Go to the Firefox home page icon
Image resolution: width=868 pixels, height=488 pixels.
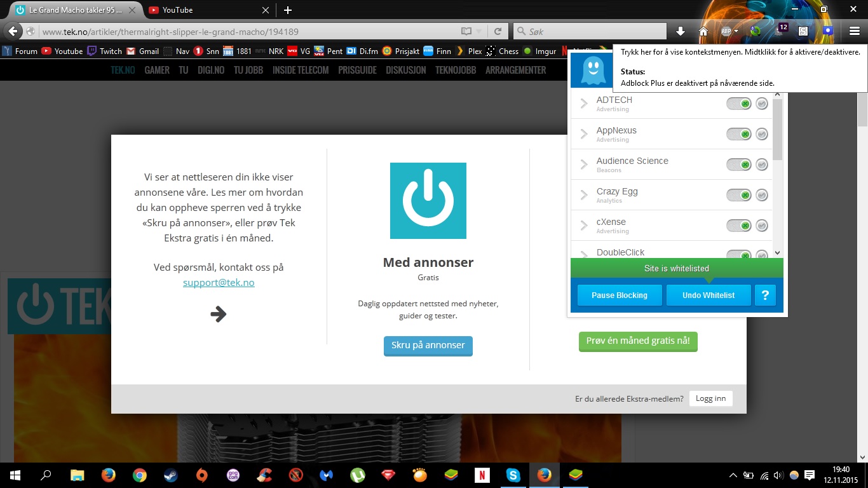703,31
